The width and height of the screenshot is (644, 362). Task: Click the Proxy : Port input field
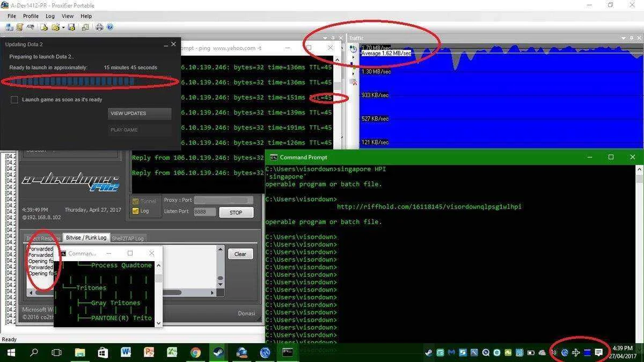223,200
